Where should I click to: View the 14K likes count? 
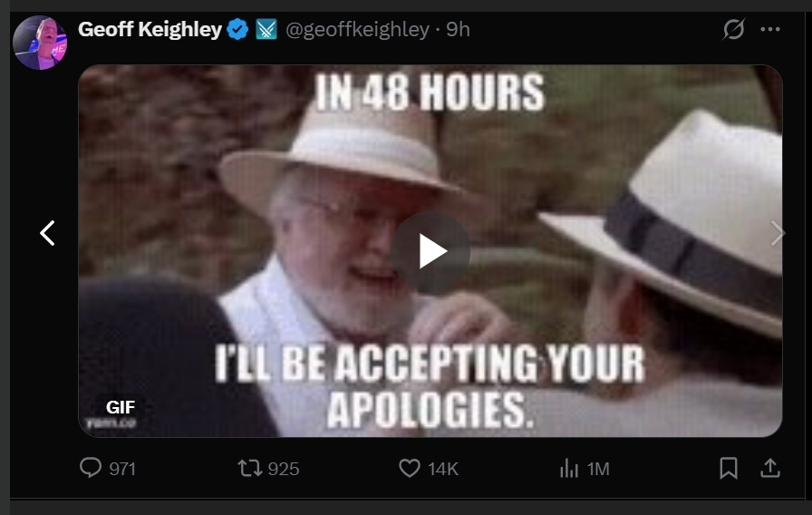(443, 469)
